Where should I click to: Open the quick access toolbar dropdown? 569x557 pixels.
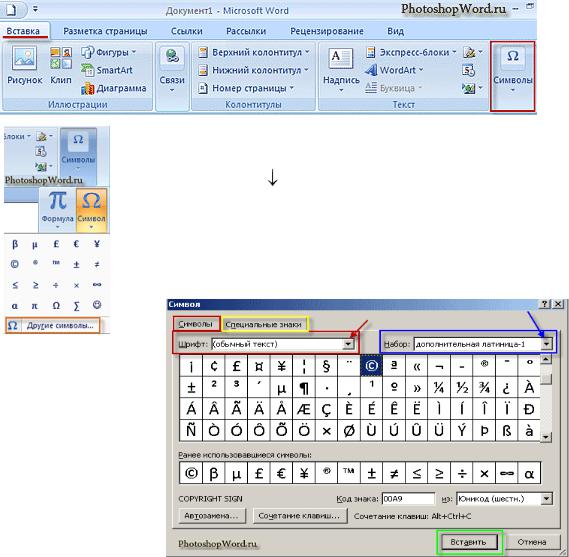point(35,8)
